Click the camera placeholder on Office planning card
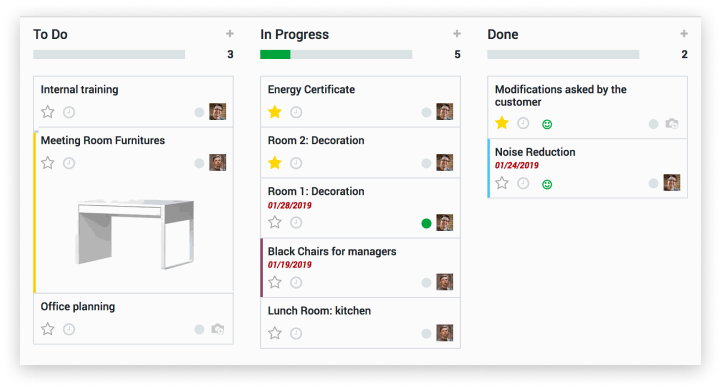This screenshot has height=389, width=721. (217, 329)
